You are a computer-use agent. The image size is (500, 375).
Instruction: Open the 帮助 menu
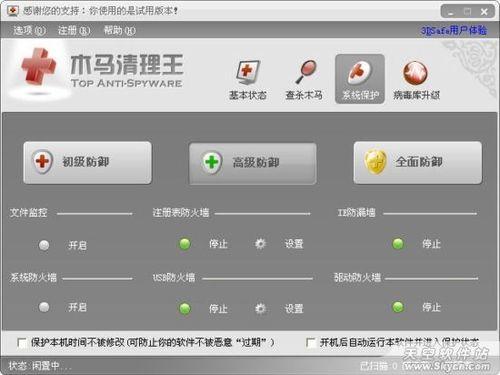pos(120,31)
